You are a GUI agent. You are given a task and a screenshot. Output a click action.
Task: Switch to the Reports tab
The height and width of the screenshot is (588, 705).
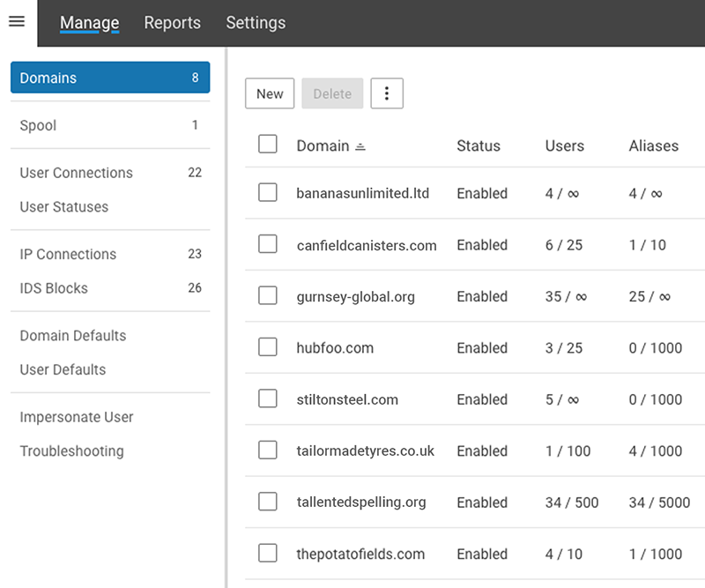(x=172, y=23)
